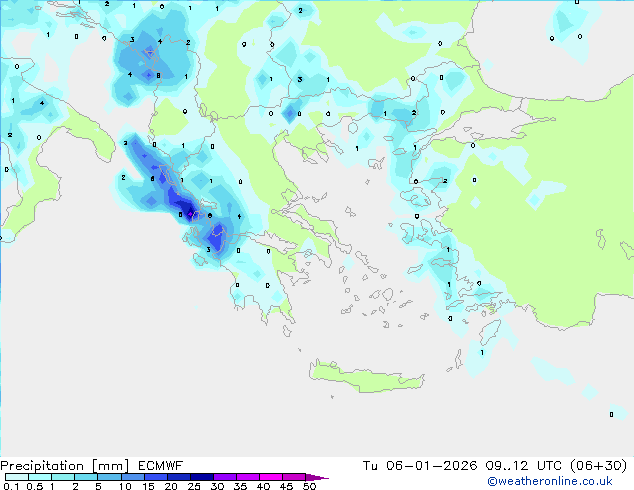Image resolution: width=634 pixels, height=490 pixels.
Task: Click the island of Crete on map
Action: tap(366, 377)
